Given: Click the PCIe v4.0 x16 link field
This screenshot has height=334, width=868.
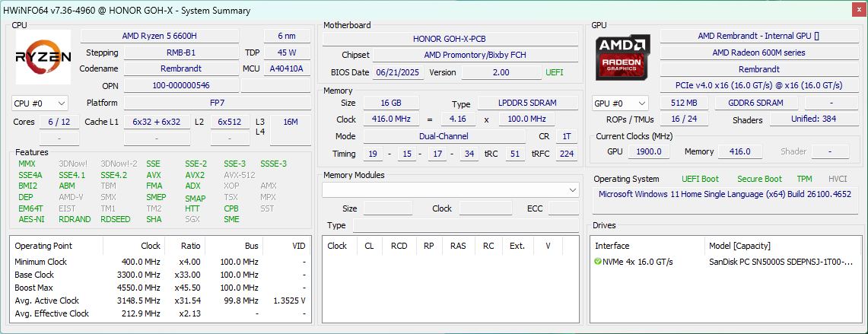Looking at the screenshot, I should click(x=758, y=85).
